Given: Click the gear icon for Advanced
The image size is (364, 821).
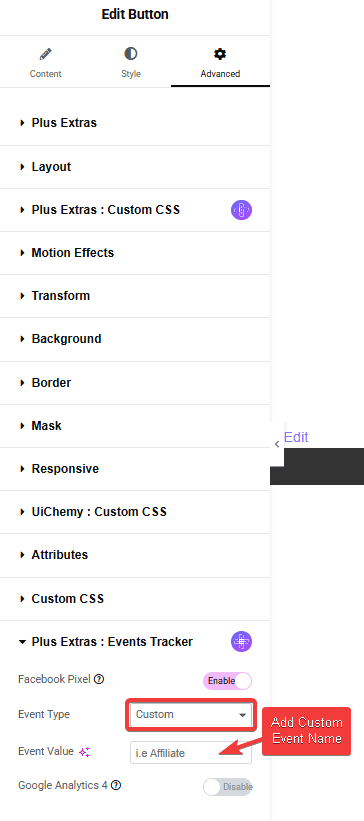Looking at the screenshot, I should pos(220,53).
